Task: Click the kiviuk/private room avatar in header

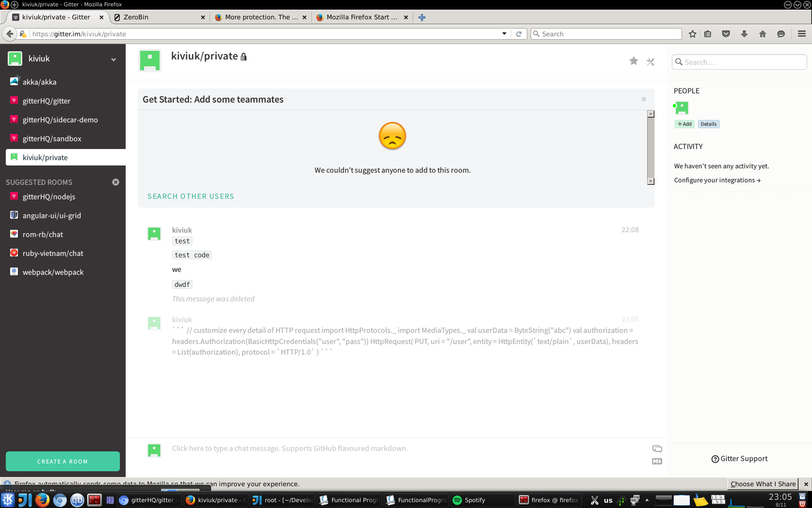Action: pyautogui.click(x=150, y=61)
